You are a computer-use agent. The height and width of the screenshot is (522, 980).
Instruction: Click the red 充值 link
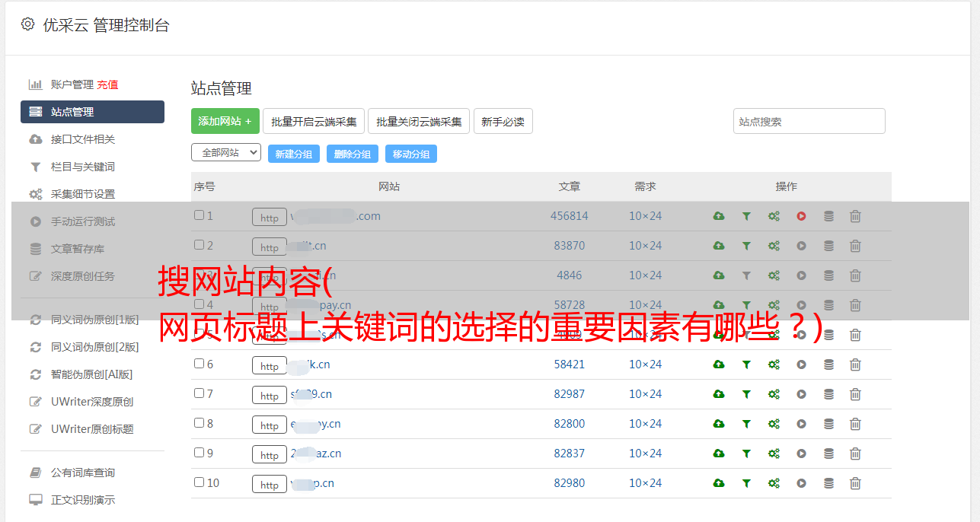click(x=107, y=84)
